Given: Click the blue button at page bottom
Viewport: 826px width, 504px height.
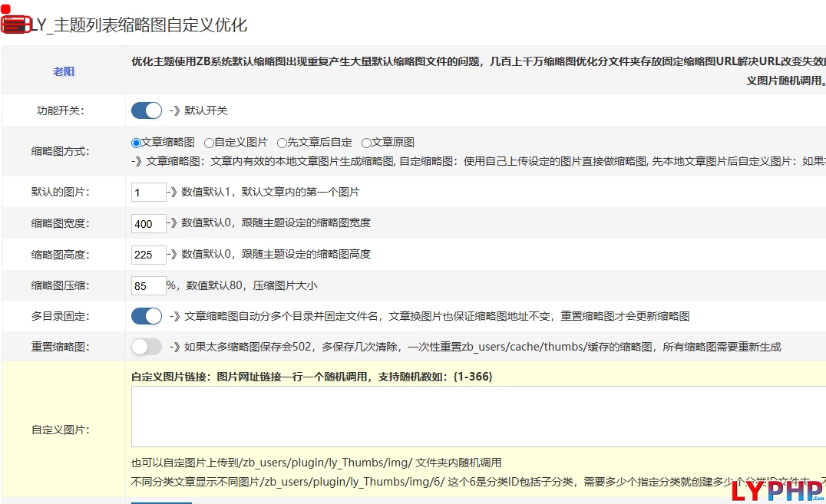Looking at the screenshot, I should pyautogui.click(x=161, y=502).
